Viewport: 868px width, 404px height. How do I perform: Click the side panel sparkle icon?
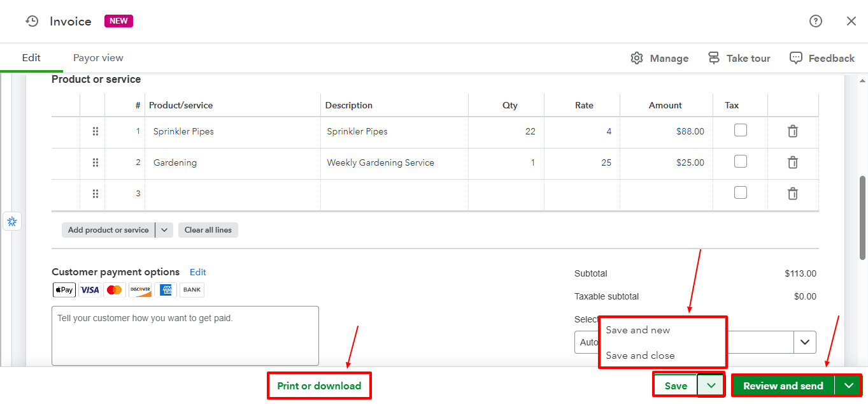(x=12, y=222)
